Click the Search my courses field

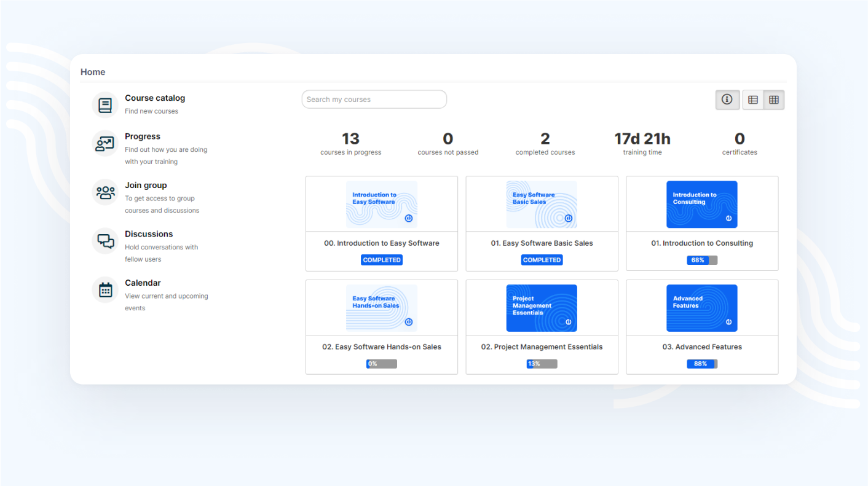click(374, 100)
